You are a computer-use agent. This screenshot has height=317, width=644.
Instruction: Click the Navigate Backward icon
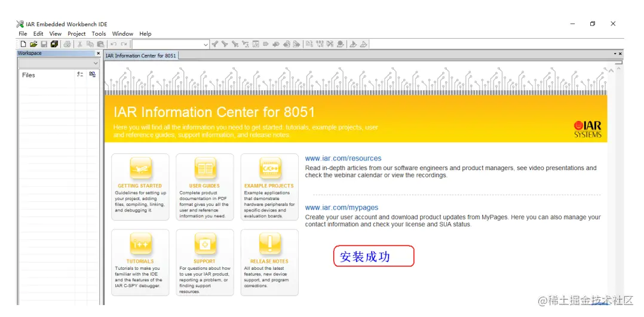point(287,44)
